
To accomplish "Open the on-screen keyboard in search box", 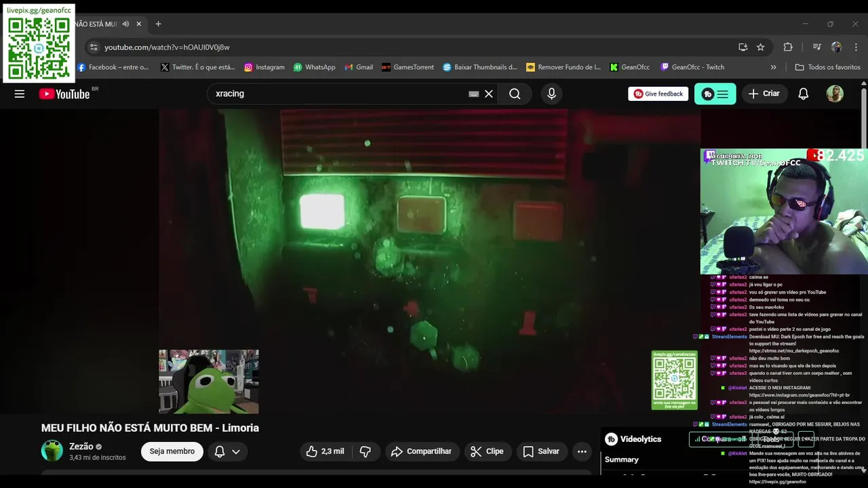I will click(x=474, y=94).
